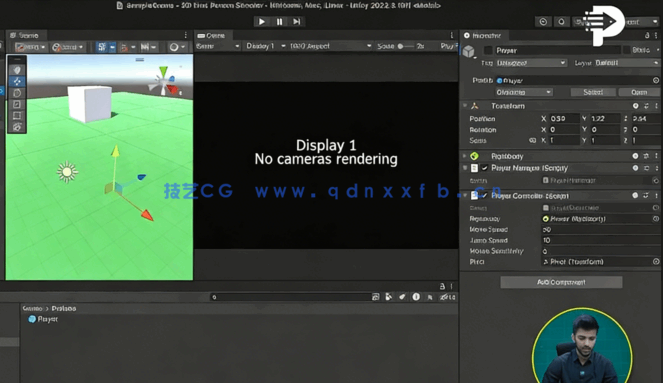Open the Game/Simulator mode dropdown

coord(217,46)
